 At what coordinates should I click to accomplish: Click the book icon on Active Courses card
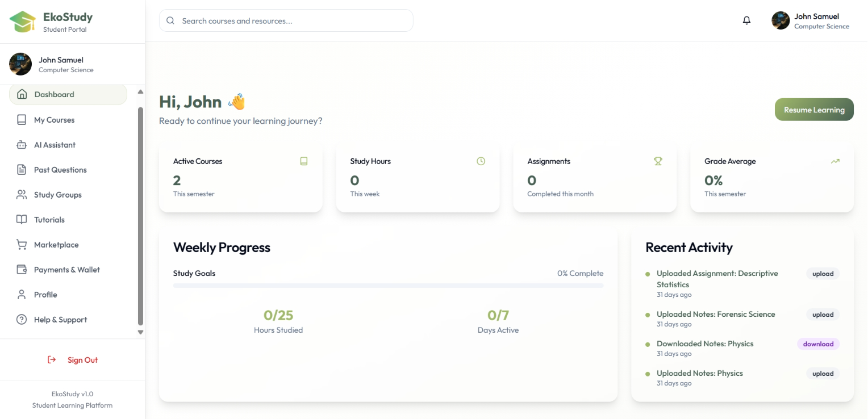(x=304, y=161)
